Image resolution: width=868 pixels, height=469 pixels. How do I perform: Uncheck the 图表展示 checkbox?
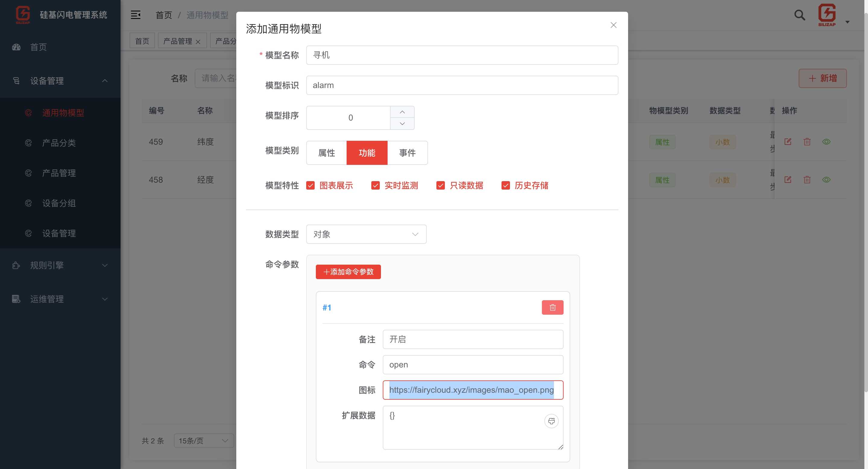310,185
